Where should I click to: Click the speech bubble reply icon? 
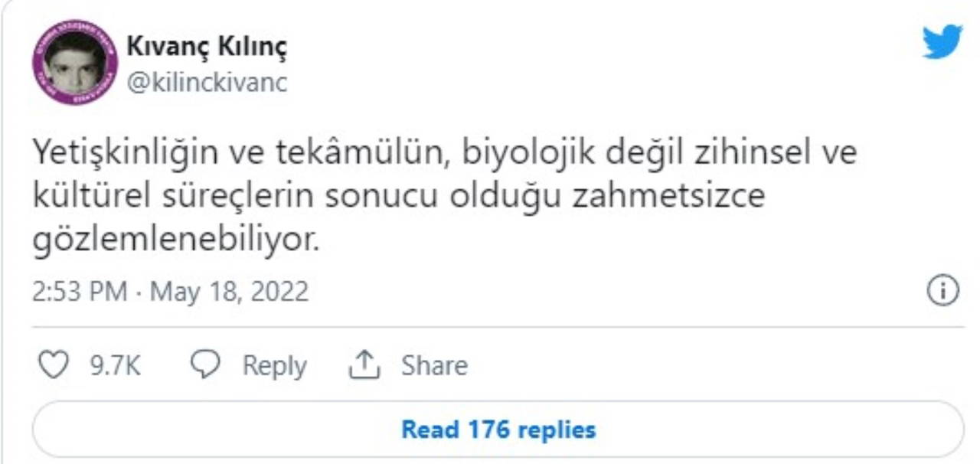point(205,365)
